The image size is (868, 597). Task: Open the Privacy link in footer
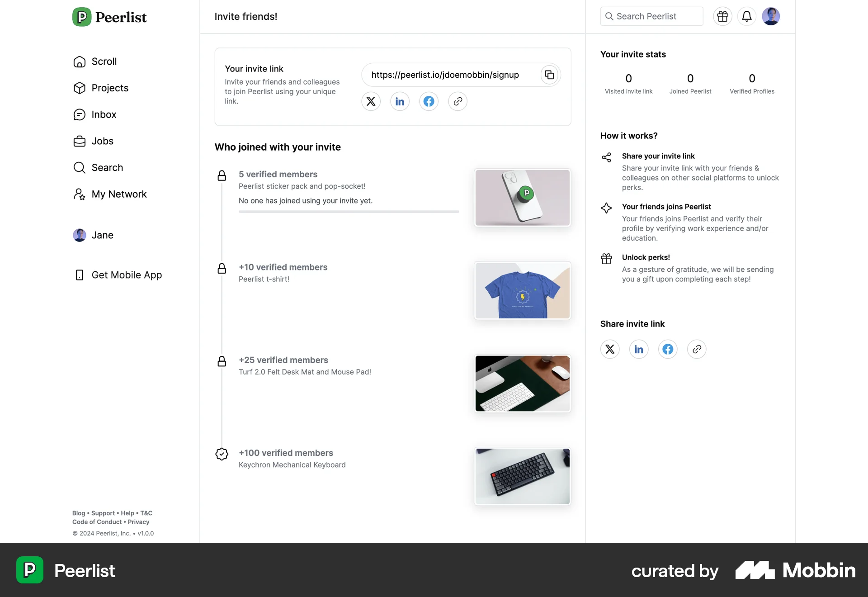(x=138, y=522)
